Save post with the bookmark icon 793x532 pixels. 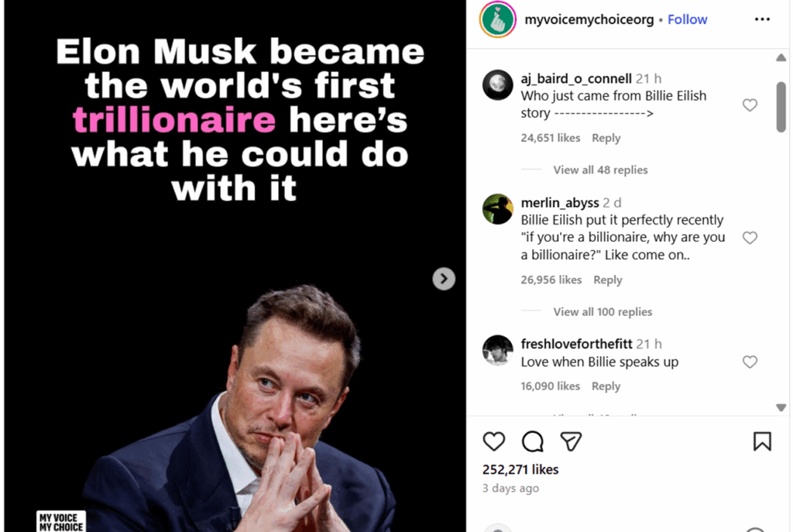(762, 441)
